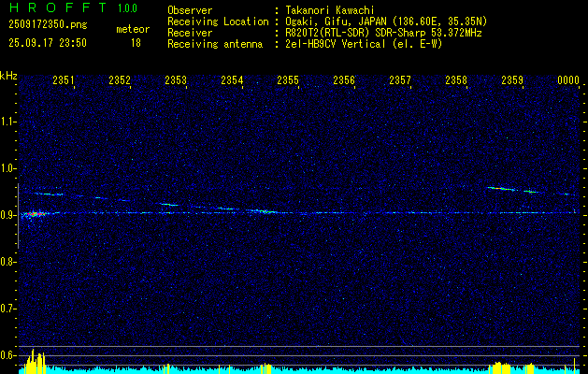Click the bright red echo near 0.9 kHz
This screenshot has width=588, height=374.
(x=34, y=214)
